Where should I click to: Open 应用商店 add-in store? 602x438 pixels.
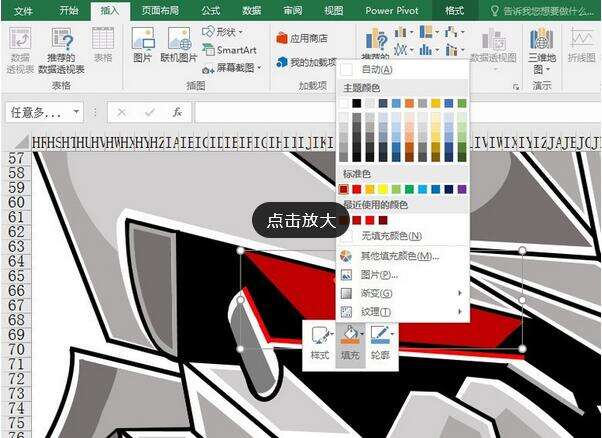tap(302, 38)
